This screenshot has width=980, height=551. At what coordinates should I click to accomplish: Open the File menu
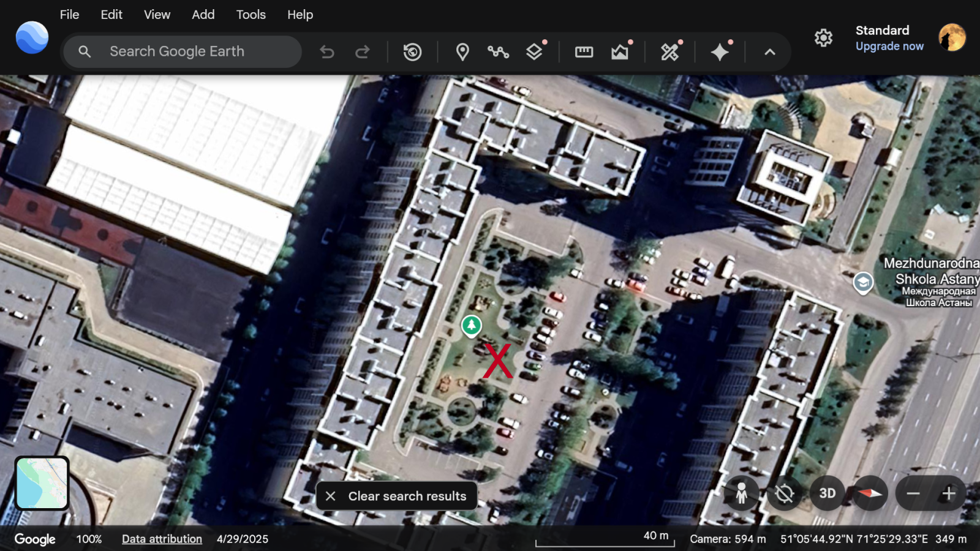click(69, 15)
